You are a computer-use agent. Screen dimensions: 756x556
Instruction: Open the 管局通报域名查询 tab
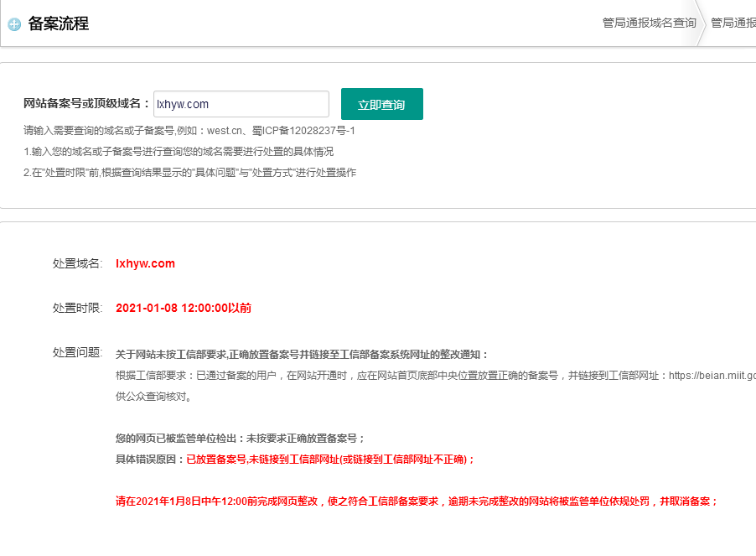648,23
